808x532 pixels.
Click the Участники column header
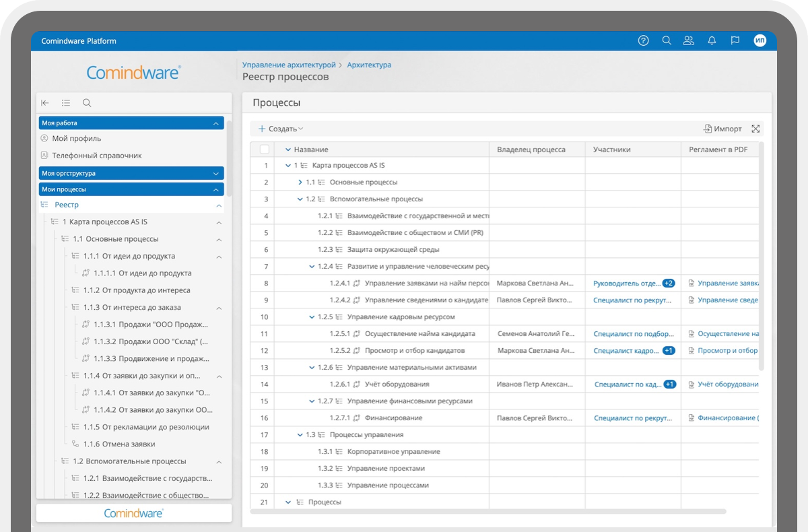tap(611, 149)
